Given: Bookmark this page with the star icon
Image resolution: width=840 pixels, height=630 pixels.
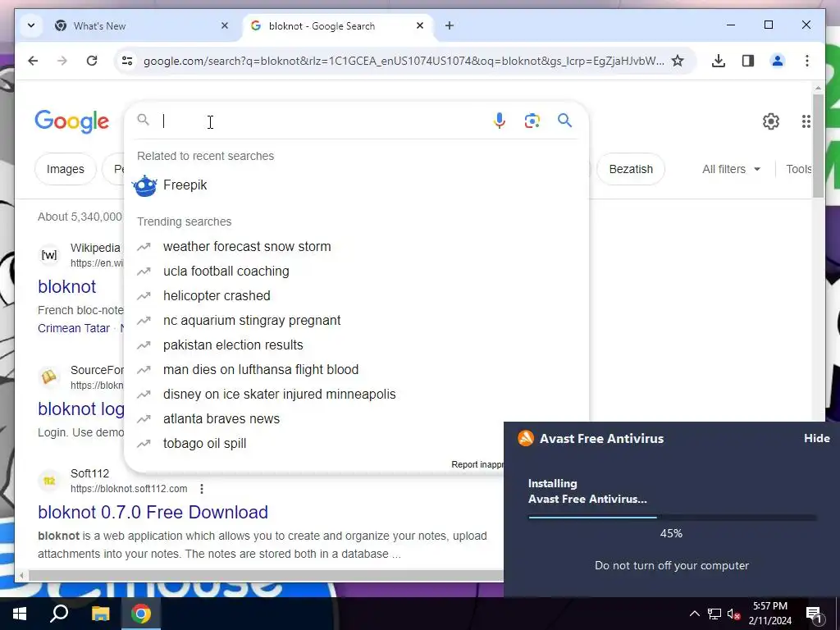Looking at the screenshot, I should click(678, 61).
